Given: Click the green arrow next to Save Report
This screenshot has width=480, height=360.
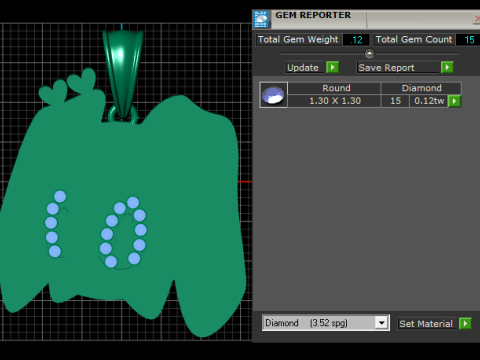Looking at the screenshot, I should click(x=447, y=67).
